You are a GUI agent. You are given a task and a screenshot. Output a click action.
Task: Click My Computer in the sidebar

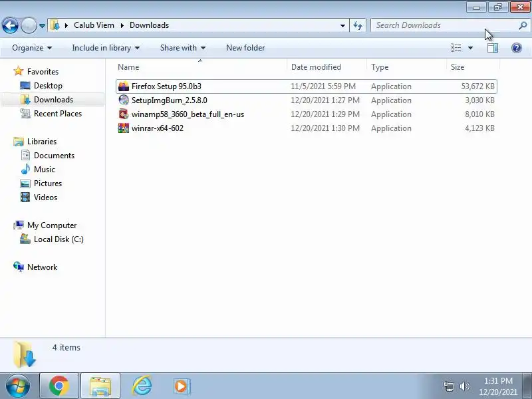point(52,225)
